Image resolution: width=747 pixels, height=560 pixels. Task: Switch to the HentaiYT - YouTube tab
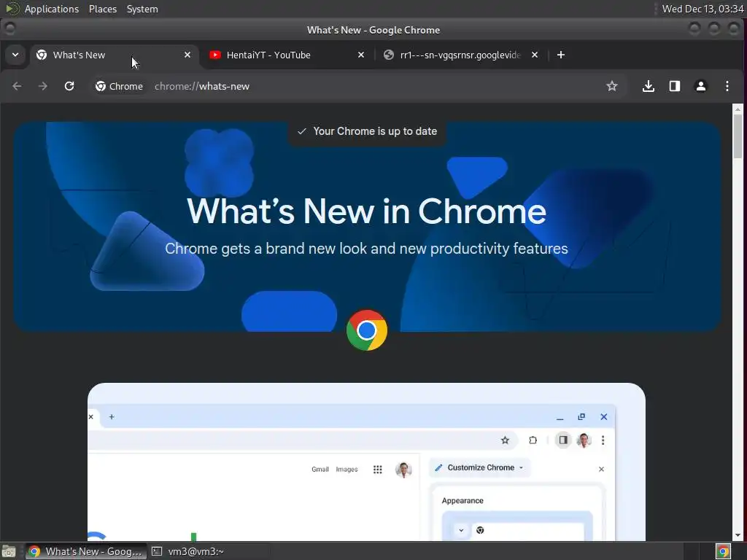285,55
